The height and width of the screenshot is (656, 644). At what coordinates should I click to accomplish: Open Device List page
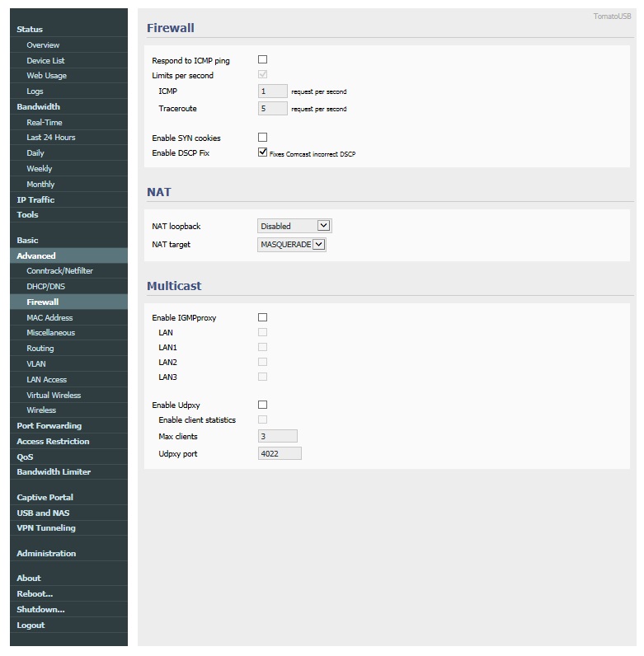point(69,60)
